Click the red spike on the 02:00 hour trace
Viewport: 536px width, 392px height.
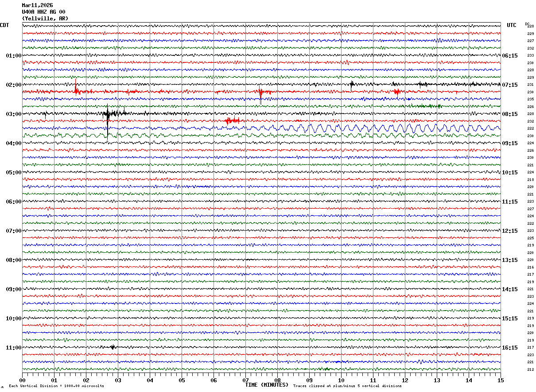[x=76, y=89]
